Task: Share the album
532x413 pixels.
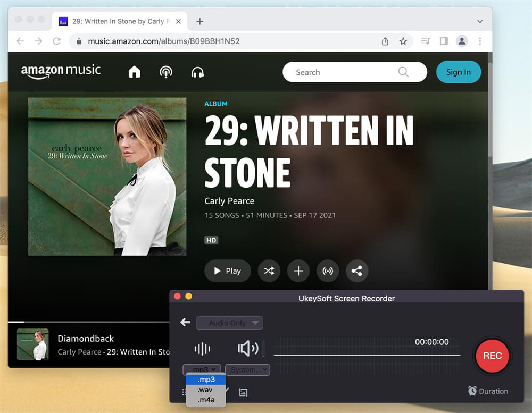Action: 356,271
